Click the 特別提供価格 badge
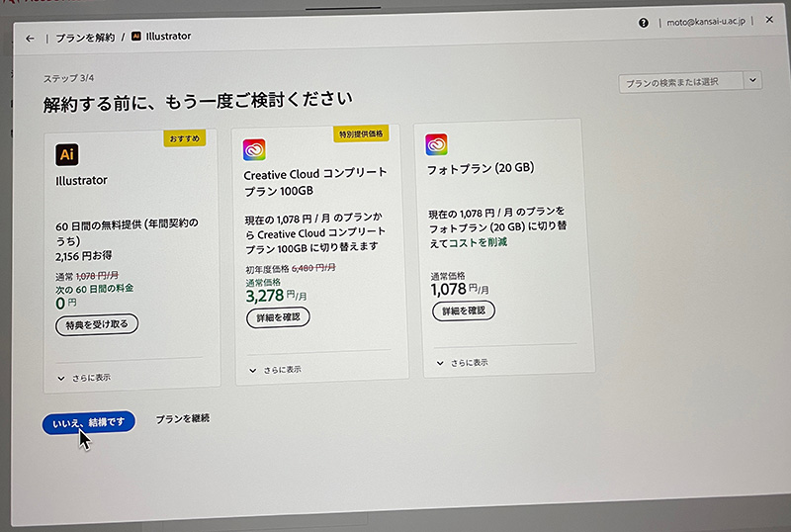Image resolution: width=791 pixels, height=532 pixels. click(361, 133)
